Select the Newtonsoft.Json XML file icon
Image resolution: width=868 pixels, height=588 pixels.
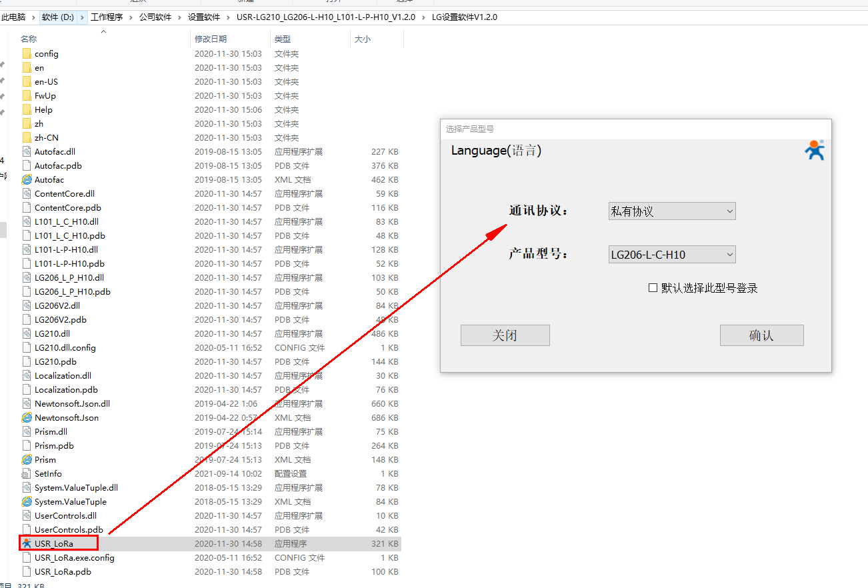coord(27,417)
